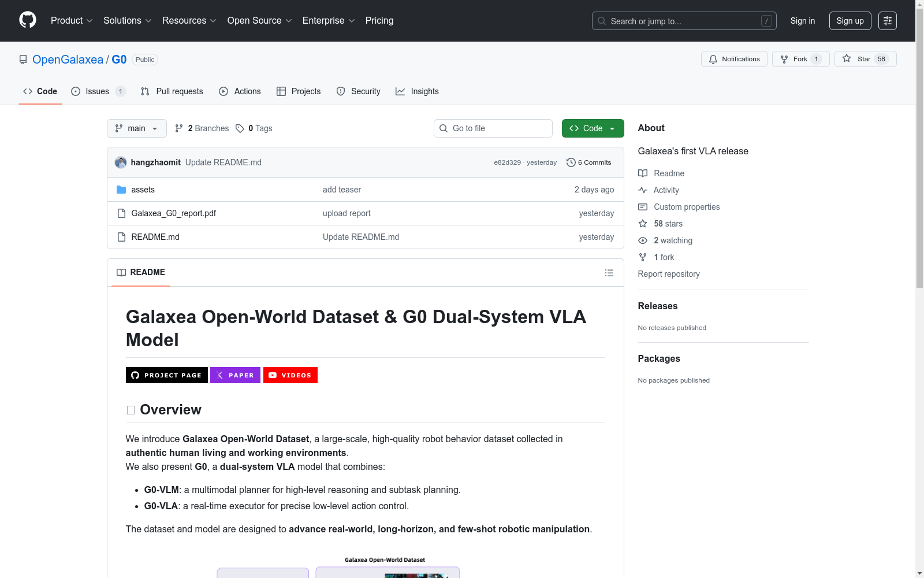Image resolution: width=924 pixels, height=578 pixels.
Task: Click the branches icon next to 2 Branches
Action: (x=179, y=128)
